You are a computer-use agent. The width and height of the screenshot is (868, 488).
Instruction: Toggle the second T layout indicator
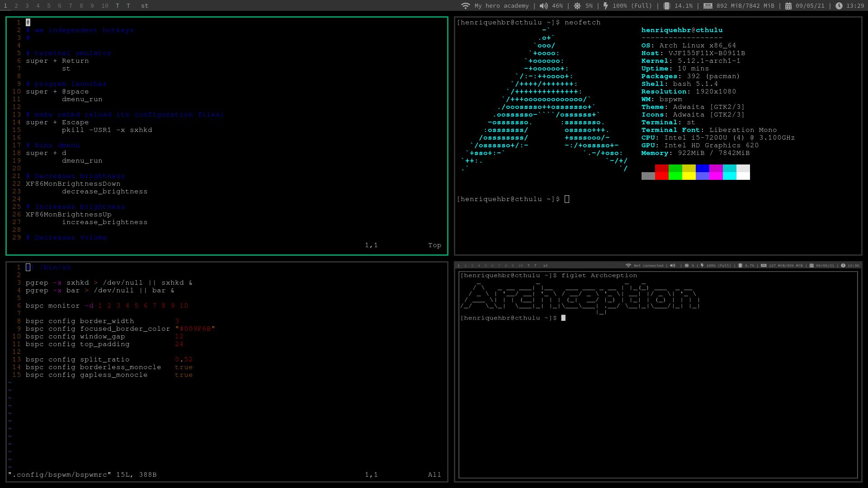(x=128, y=6)
